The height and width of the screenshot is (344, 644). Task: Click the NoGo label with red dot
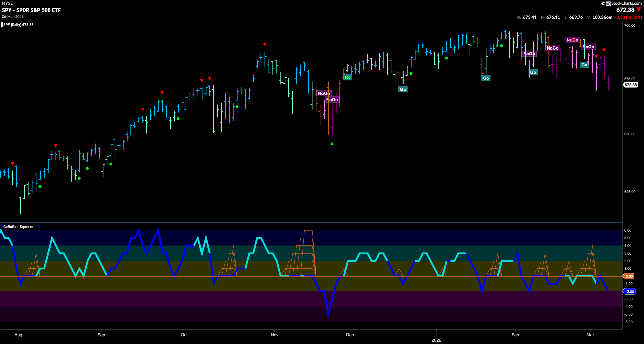572,40
